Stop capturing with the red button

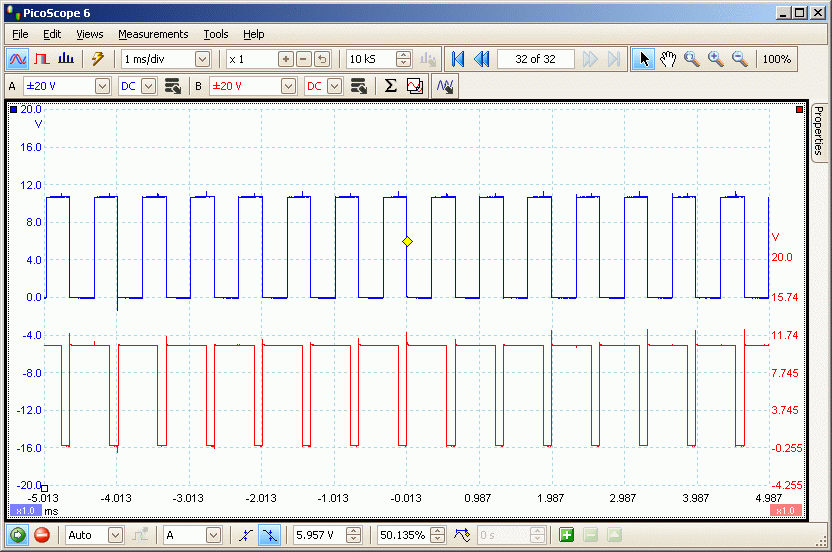point(42,535)
